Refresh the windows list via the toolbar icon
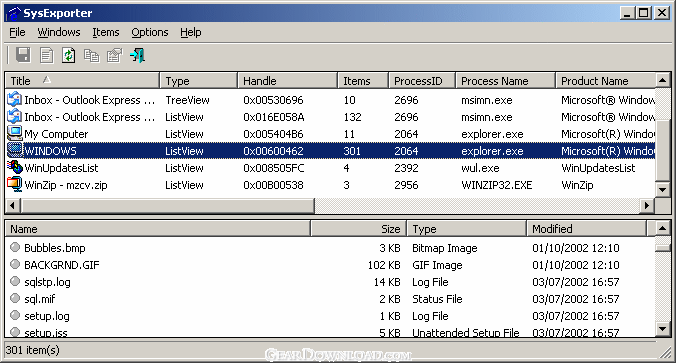 click(69, 55)
